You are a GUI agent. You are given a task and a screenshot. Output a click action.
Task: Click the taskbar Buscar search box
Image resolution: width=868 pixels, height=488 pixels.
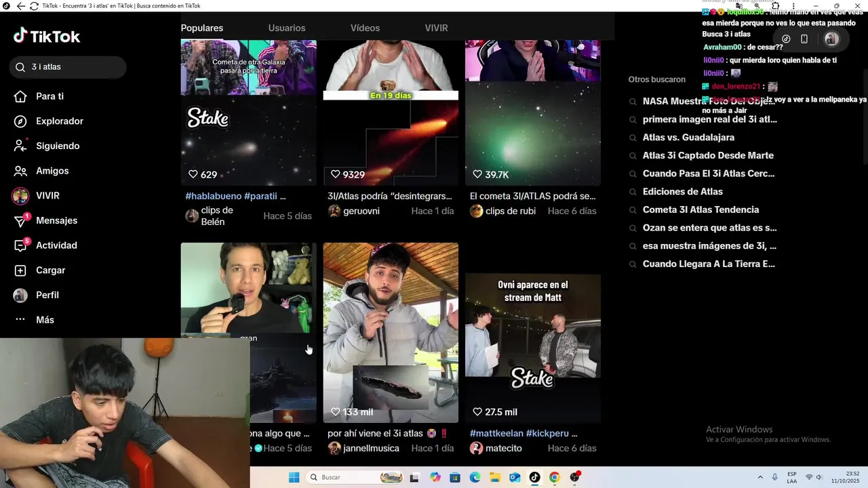click(355, 477)
